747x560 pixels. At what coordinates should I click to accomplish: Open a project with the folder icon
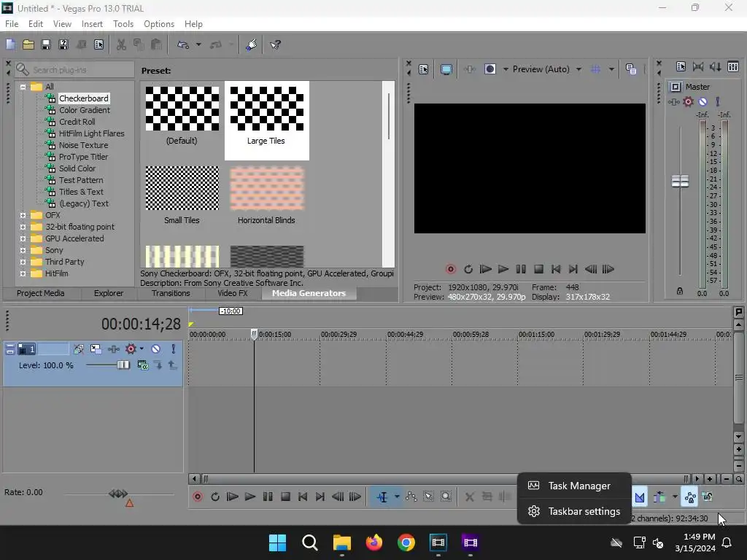tap(28, 44)
